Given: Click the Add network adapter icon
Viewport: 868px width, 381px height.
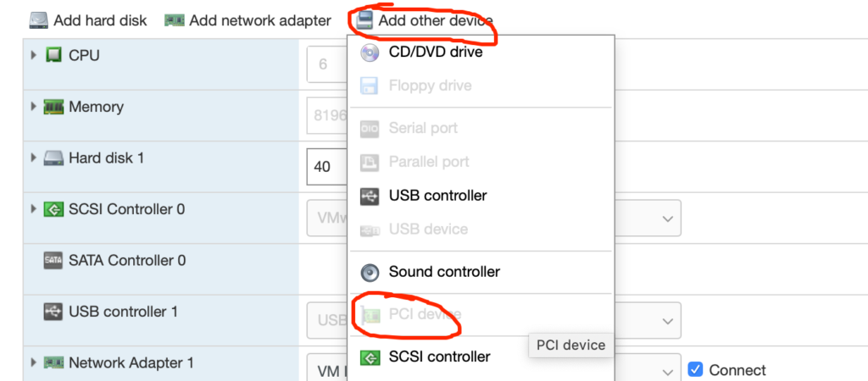Looking at the screenshot, I should click(x=175, y=21).
